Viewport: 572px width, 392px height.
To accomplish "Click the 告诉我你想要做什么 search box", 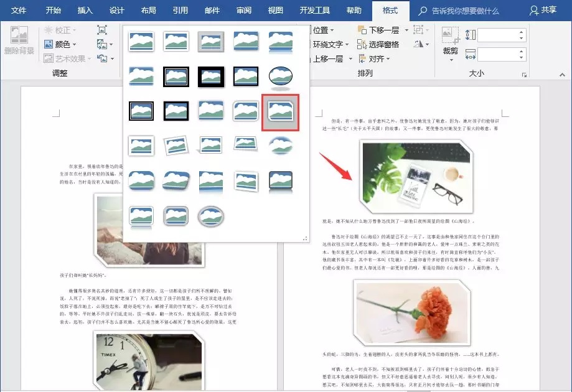I will pos(459,11).
